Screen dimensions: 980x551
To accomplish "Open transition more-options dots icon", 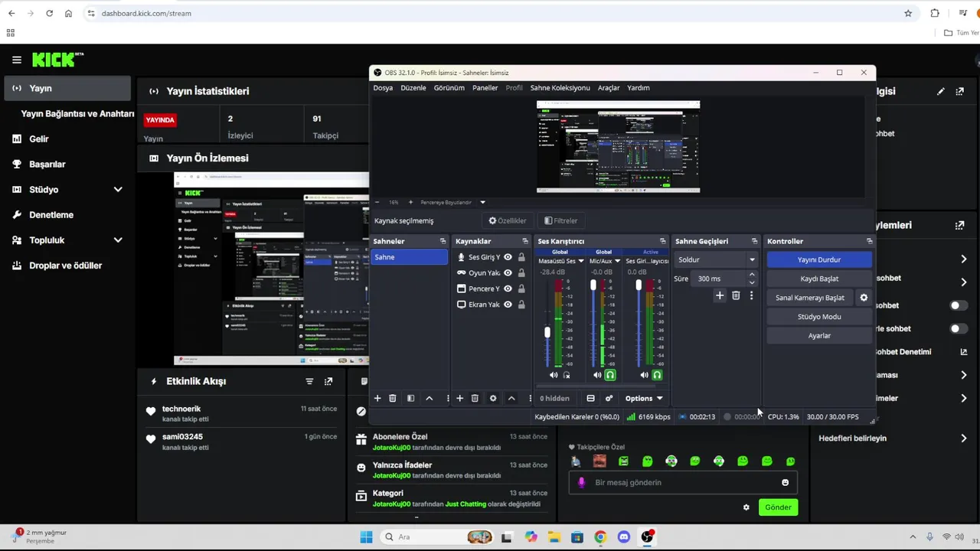I will click(751, 295).
